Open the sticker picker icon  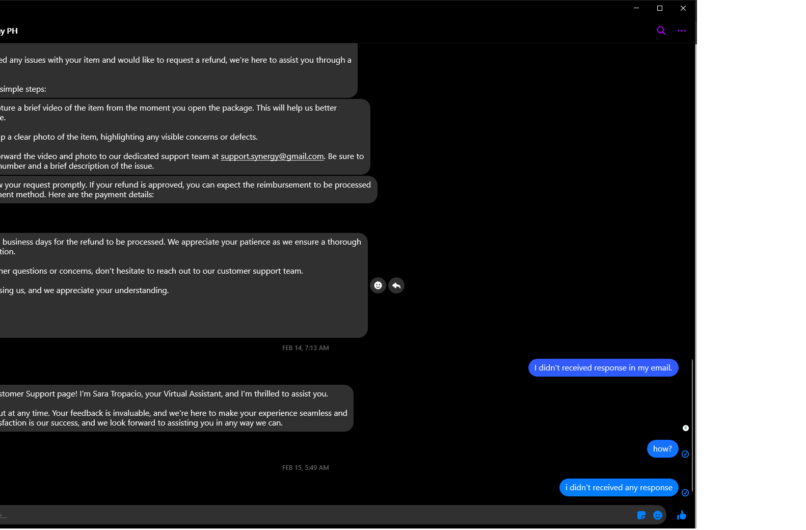coord(641,515)
